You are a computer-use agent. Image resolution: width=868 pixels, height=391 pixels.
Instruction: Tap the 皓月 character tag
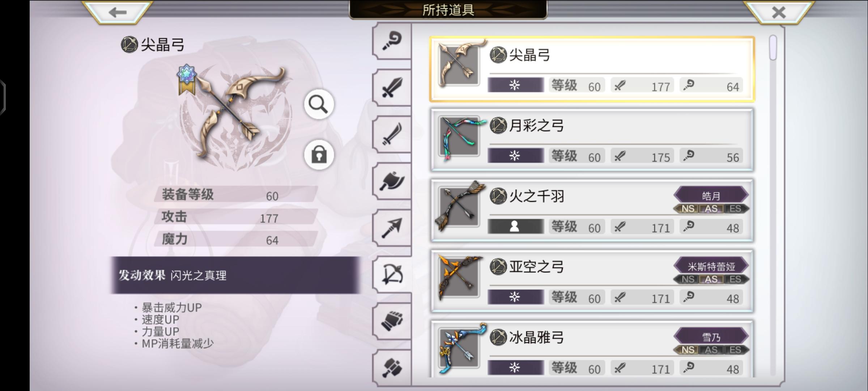click(711, 196)
